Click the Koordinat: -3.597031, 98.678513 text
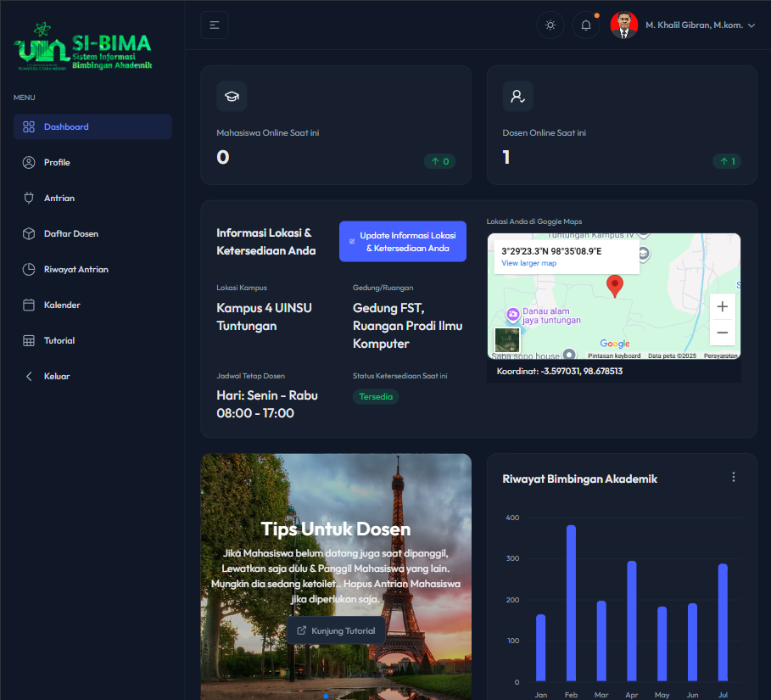 (x=560, y=372)
